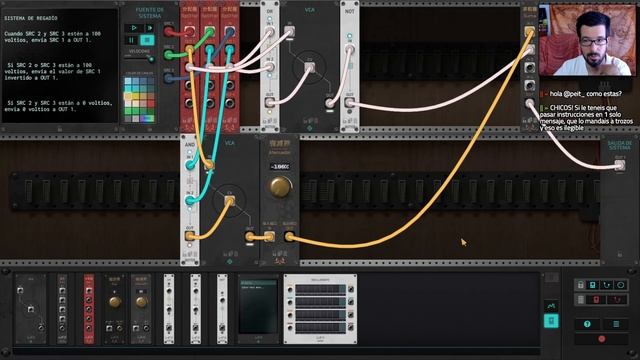Click the OR module OUT jack

click(x=270, y=102)
